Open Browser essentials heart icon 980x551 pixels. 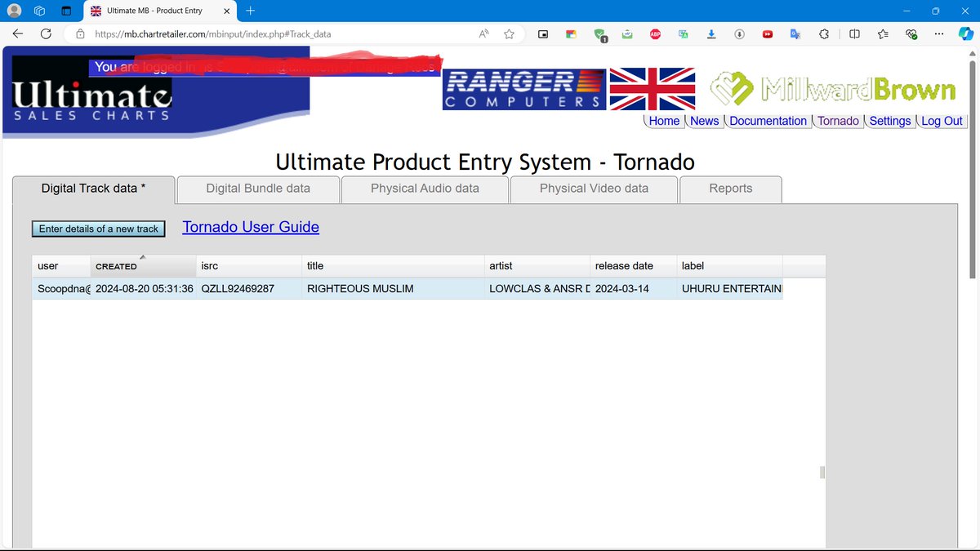coord(911,34)
